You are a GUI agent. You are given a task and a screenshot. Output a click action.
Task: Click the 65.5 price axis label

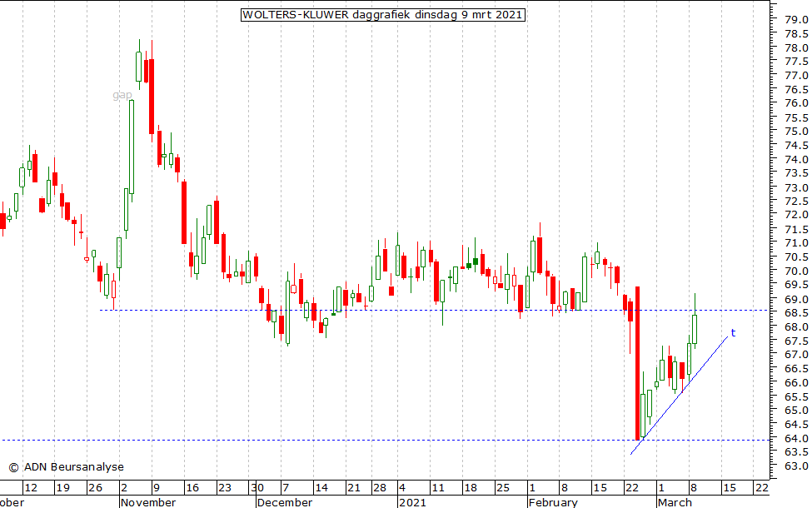point(796,396)
